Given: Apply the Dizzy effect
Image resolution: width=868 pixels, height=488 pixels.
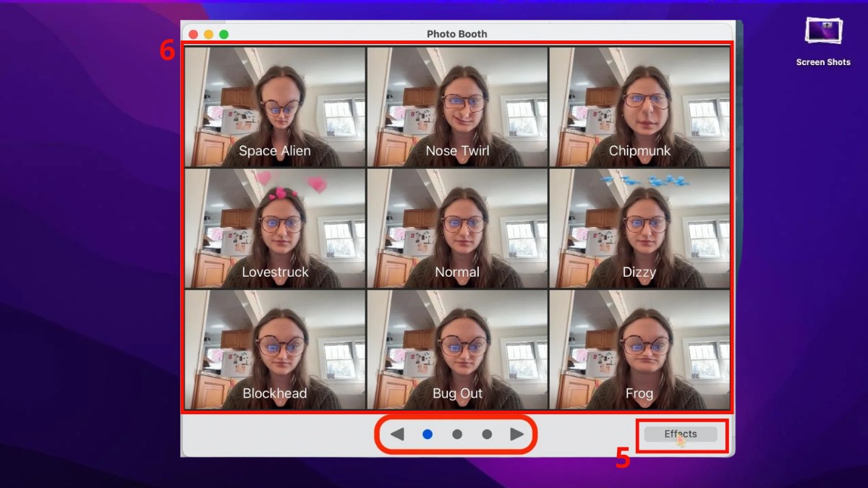Looking at the screenshot, I should tap(639, 228).
